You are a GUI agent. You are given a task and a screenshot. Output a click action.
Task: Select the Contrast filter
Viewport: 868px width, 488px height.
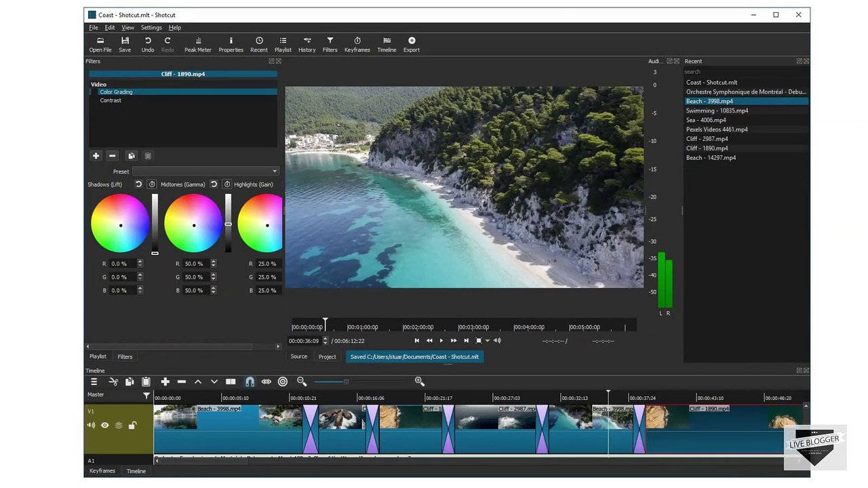tap(111, 100)
